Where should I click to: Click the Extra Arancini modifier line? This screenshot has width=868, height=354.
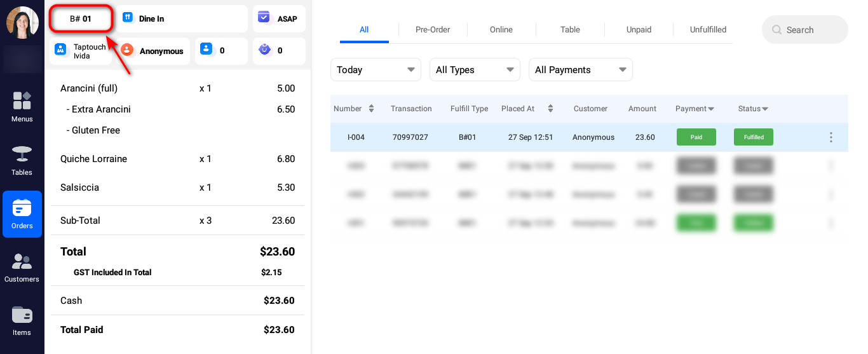tap(178, 109)
